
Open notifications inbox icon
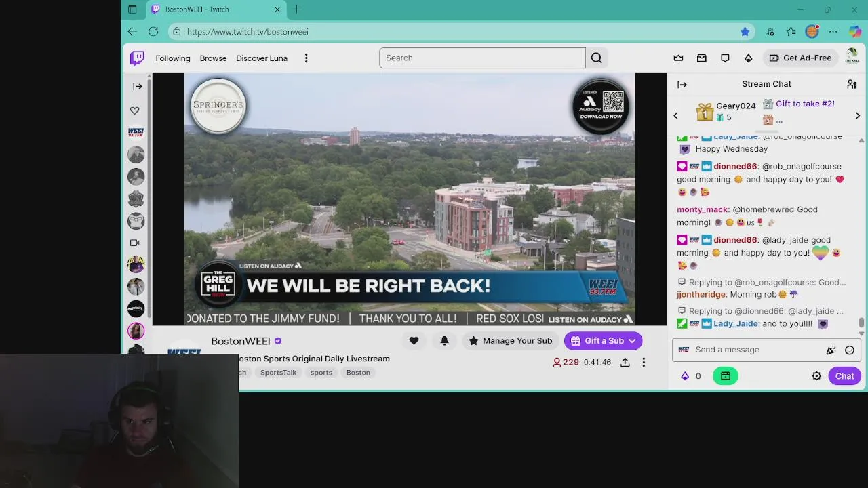click(702, 58)
